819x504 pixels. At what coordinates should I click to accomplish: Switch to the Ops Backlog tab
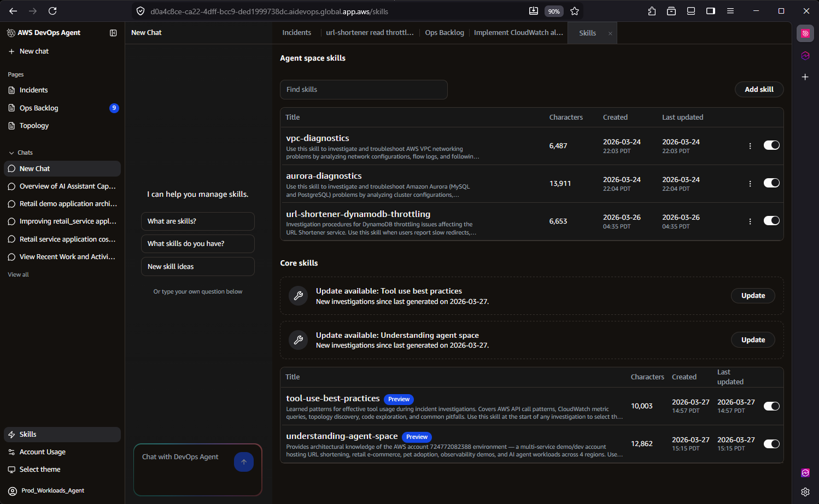tap(444, 32)
